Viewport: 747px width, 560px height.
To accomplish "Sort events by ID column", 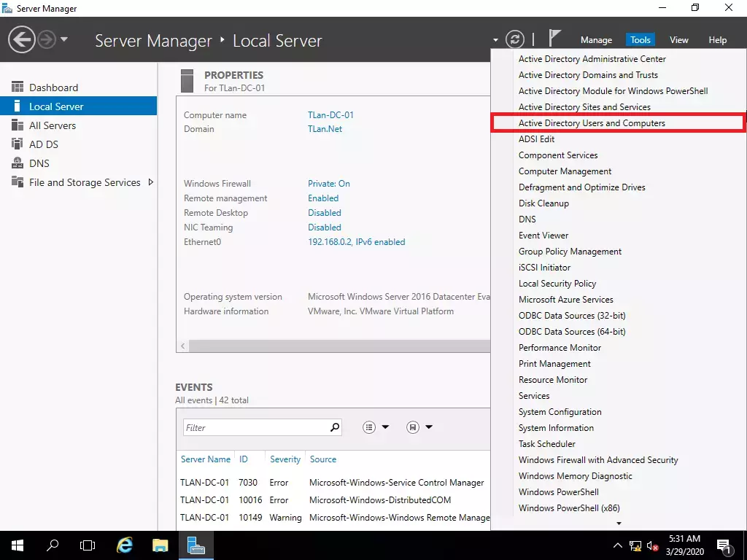I will [x=244, y=459].
